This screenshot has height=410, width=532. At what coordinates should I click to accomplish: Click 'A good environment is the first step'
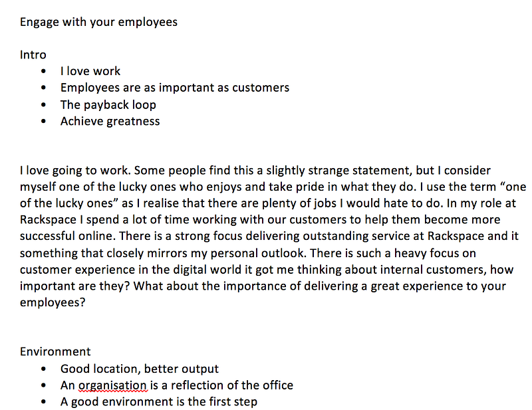click(x=159, y=402)
